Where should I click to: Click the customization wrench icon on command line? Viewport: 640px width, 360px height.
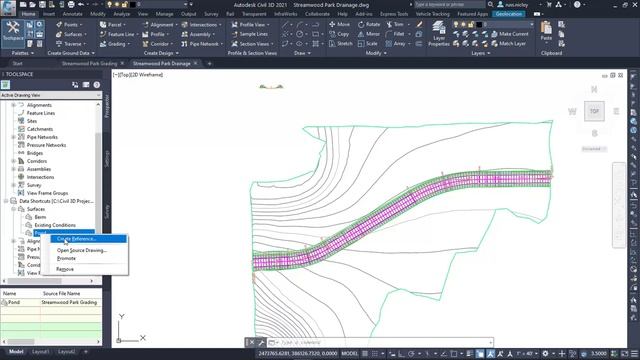pyautogui.click(x=261, y=342)
